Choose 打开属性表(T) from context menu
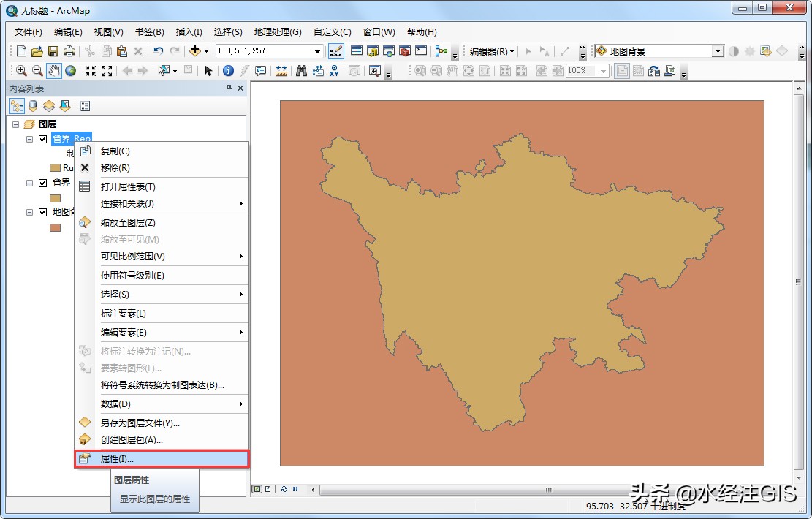This screenshot has height=519, width=812. tap(162, 186)
